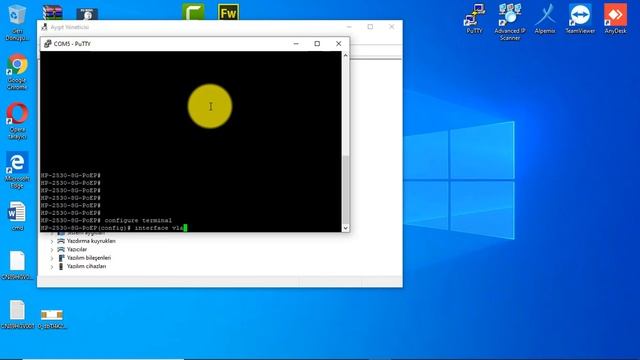Open the PuTTY window system menu icon
The height and width of the screenshot is (360, 640).
47,44
